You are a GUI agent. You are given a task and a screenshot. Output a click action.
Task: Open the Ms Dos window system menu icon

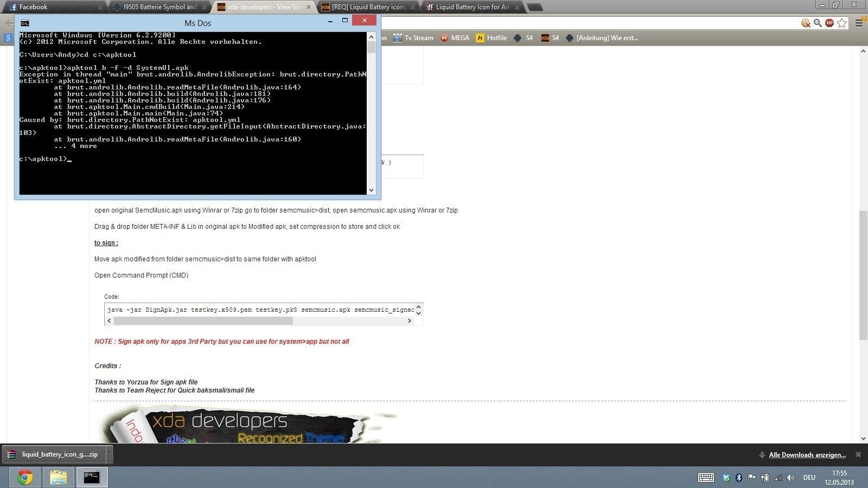(x=25, y=23)
